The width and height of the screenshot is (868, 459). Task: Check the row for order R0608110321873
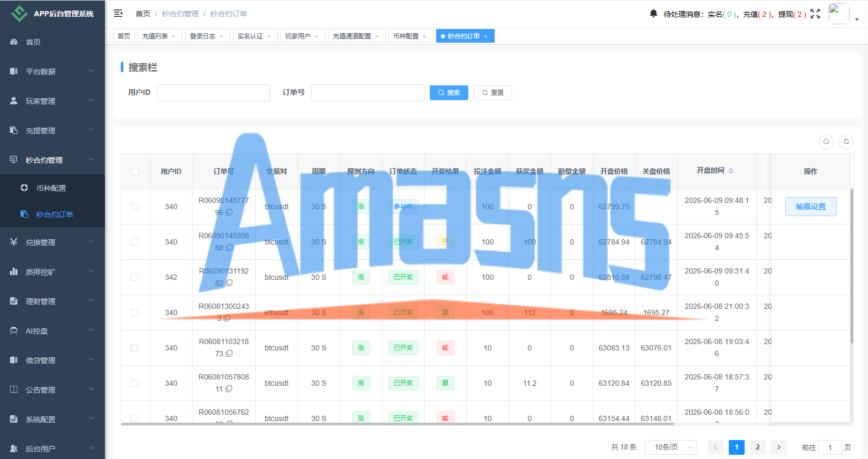(134, 348)
